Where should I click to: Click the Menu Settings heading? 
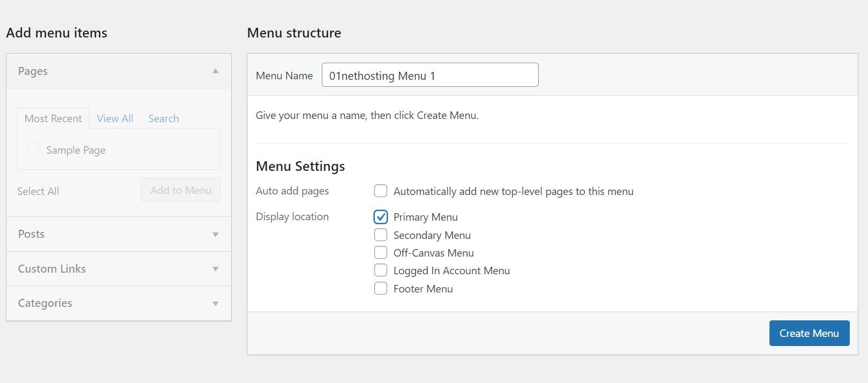click(300, 167)
